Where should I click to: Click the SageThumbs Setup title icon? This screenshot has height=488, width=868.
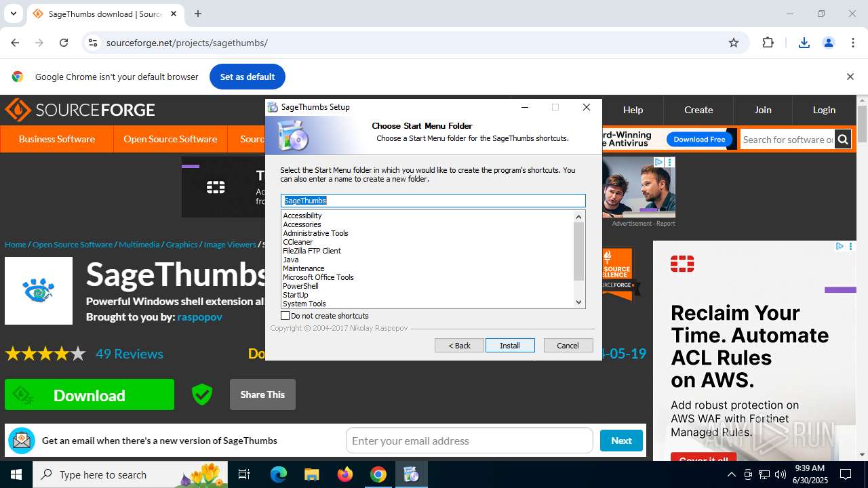click(x=273, y=107)
